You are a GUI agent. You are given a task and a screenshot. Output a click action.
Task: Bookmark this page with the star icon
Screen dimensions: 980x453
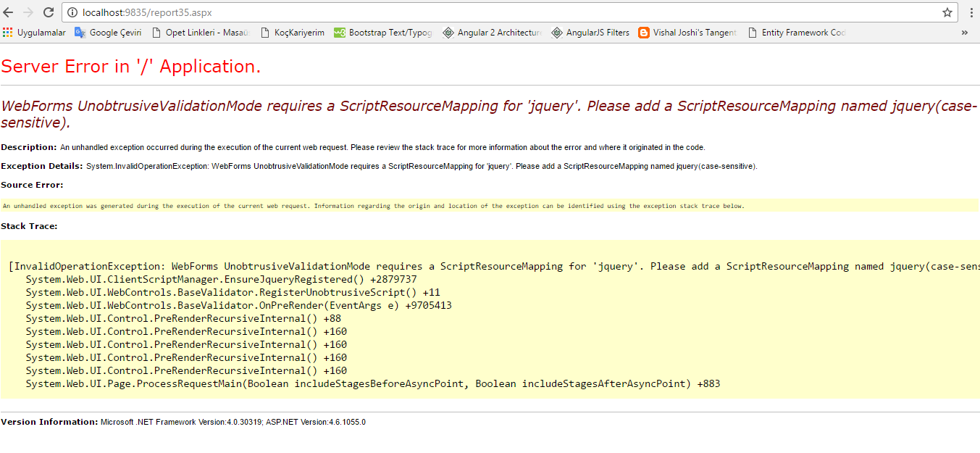click(x=947, y=12)
